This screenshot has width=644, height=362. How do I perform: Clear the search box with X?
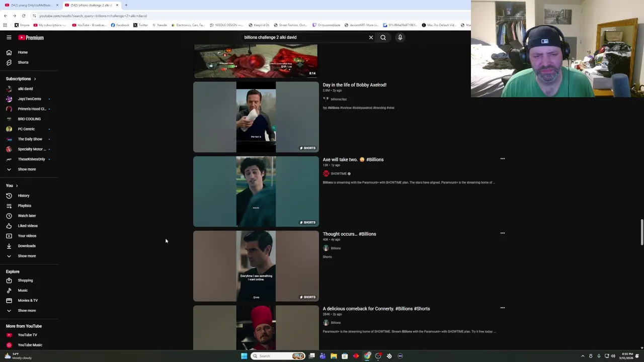pyautogui.click(x=371, y=37)
